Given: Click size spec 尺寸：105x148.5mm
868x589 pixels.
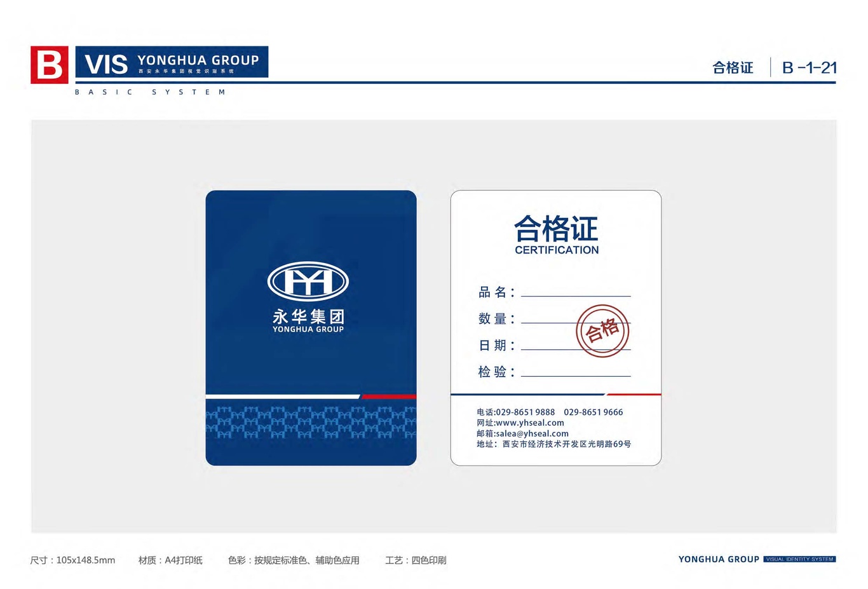Looking at the screenshot, I should point(72,560).
